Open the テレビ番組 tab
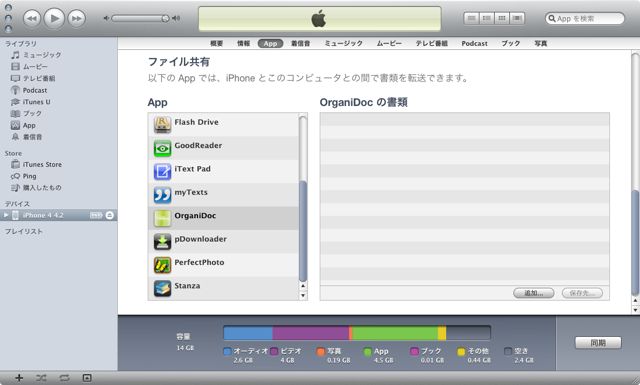The height and width of the screenshot is (385, 640). [x=432, y=43]
